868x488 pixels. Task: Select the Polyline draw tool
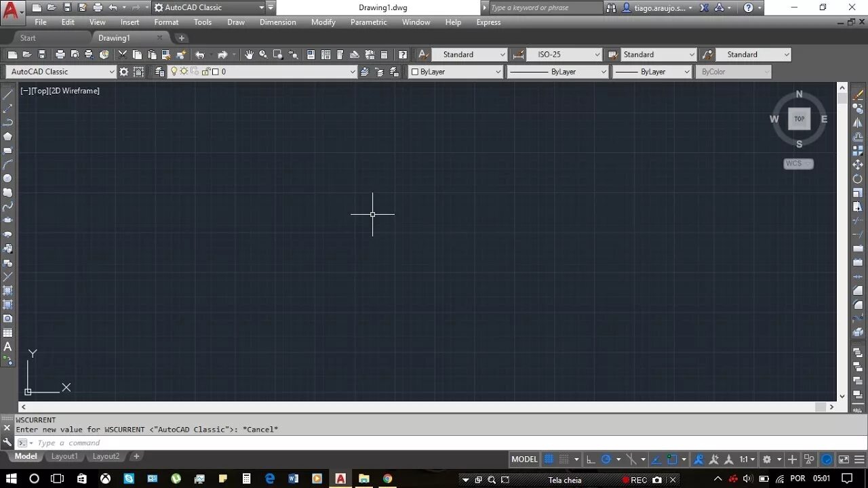[8, 122]
